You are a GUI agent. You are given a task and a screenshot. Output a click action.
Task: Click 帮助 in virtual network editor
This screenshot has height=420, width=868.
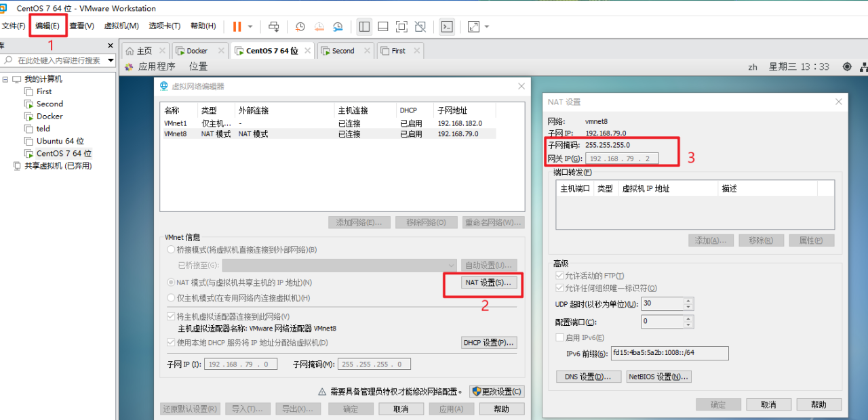tap(502, 409)
